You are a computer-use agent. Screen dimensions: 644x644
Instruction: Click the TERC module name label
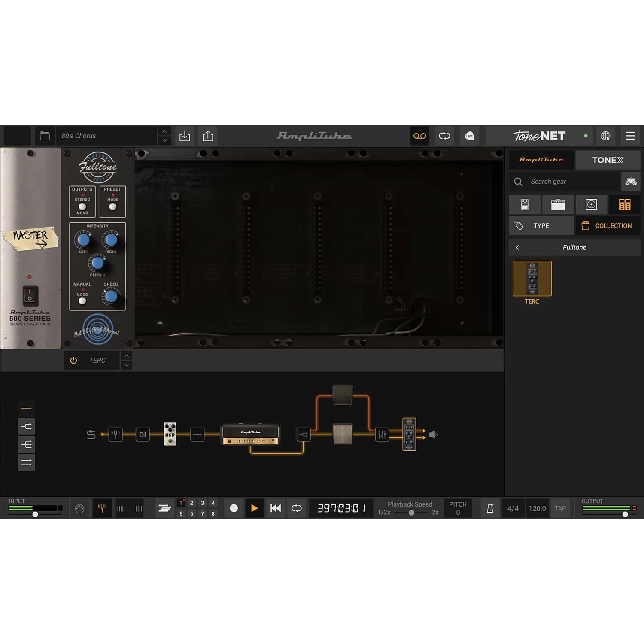97,361
